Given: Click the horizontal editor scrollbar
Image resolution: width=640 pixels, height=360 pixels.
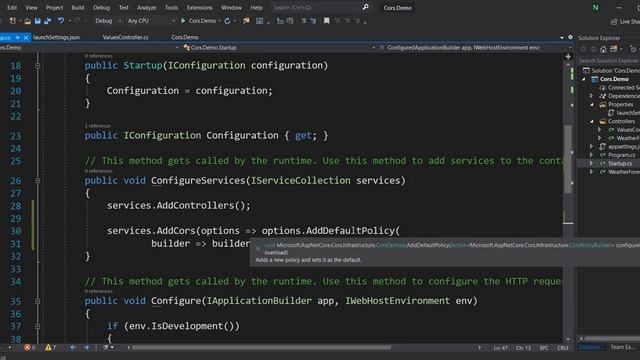Looking at the screenshot, I should (261, 348).
